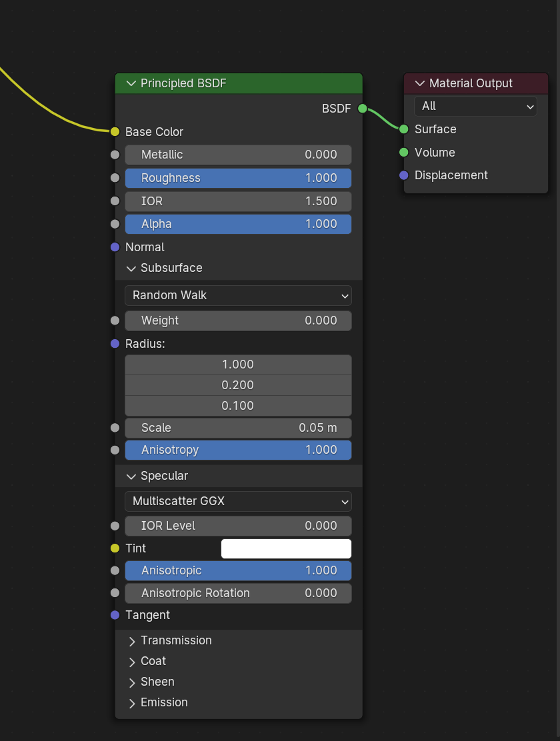The width and height of the screenshot is (560, 741).
Task: Click the Metallic value field
Action: (x=239, y=155)
